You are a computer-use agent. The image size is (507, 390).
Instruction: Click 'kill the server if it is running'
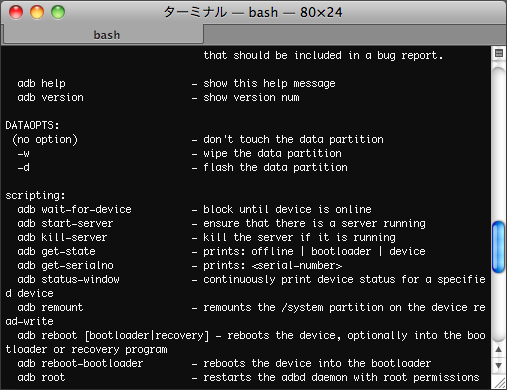tap(299, 237)
